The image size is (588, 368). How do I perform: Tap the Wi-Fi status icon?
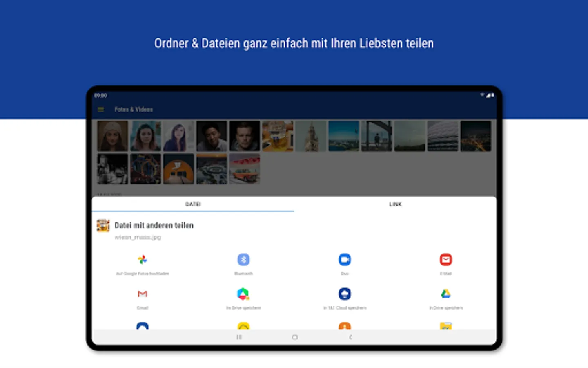click(x=482, y=95)
